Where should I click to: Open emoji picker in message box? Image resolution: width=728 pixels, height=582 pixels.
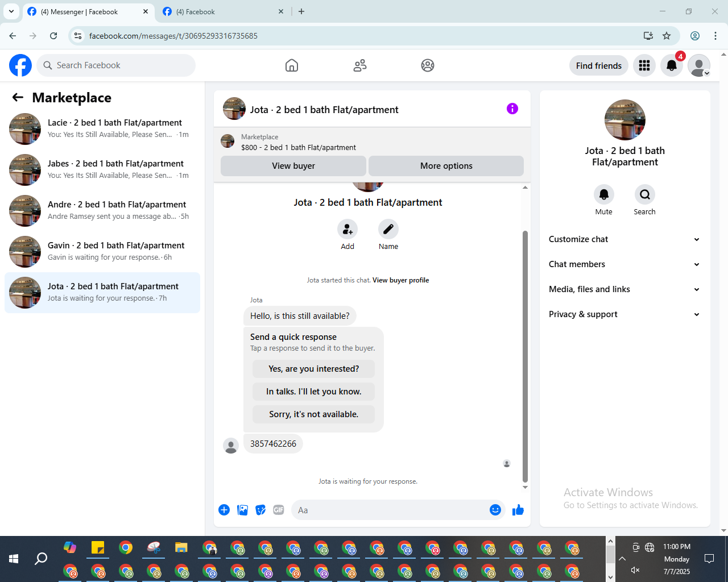[x=495, y=510]
